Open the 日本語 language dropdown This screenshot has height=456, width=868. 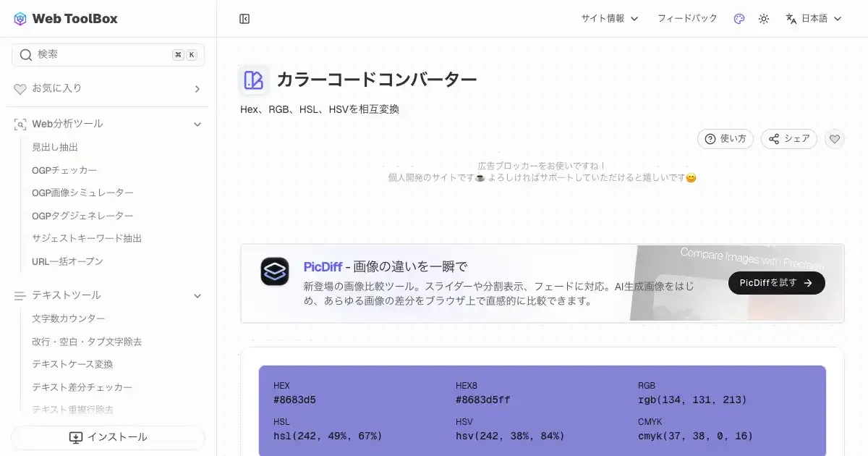(814, 19)
